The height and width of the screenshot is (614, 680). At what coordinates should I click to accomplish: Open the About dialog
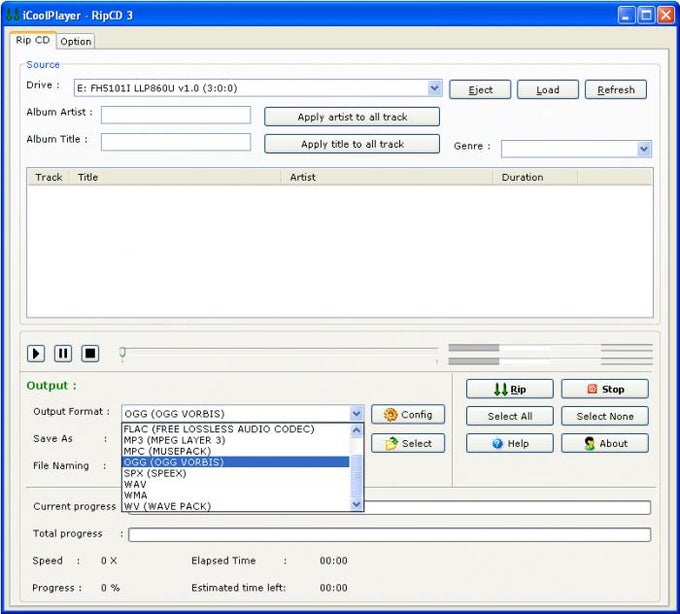click(x=605, y=443)
